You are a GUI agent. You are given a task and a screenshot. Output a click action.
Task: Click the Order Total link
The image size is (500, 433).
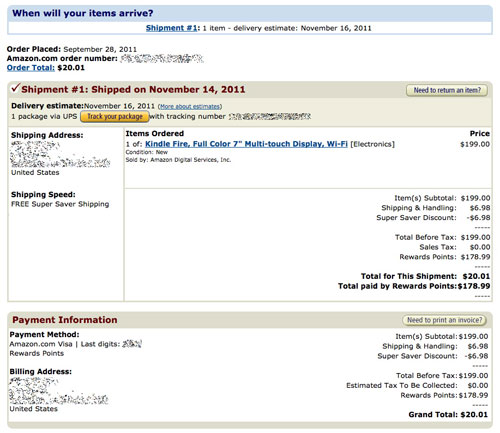click(x=31, y=68)
